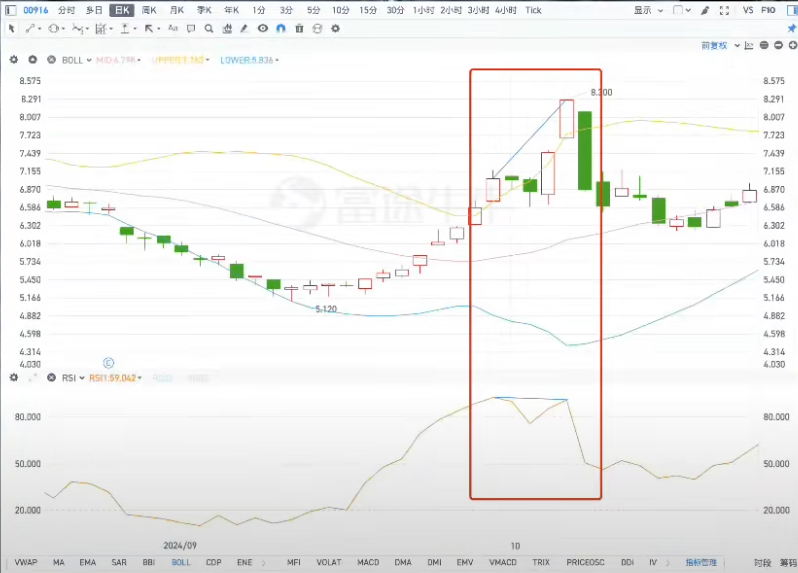This screenshot has width=798, height=573.
Task: Select the cursor pointer tool
Action: coord(12,28)
